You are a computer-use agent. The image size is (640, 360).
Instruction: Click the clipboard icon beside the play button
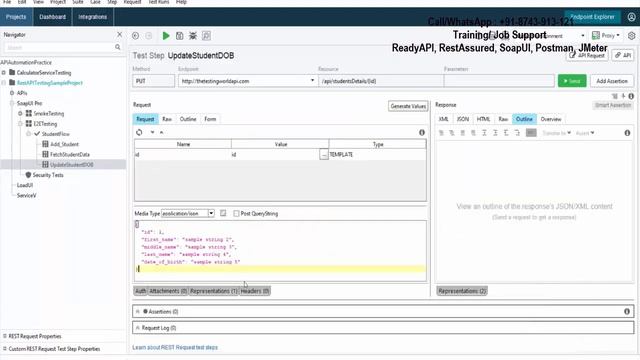click(x=180, y=36)
